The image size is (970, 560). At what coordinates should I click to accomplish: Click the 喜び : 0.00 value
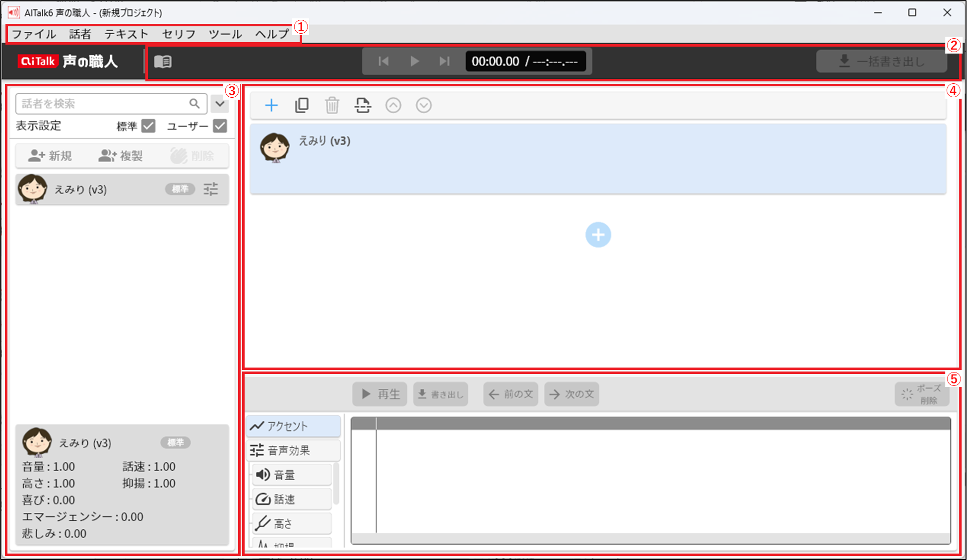[x=49, y=500]
